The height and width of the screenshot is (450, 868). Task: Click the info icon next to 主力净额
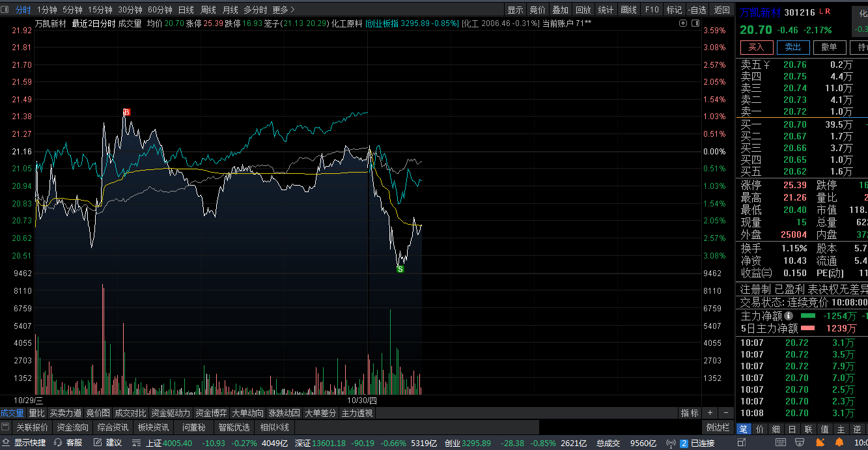[x=788, y=316]
